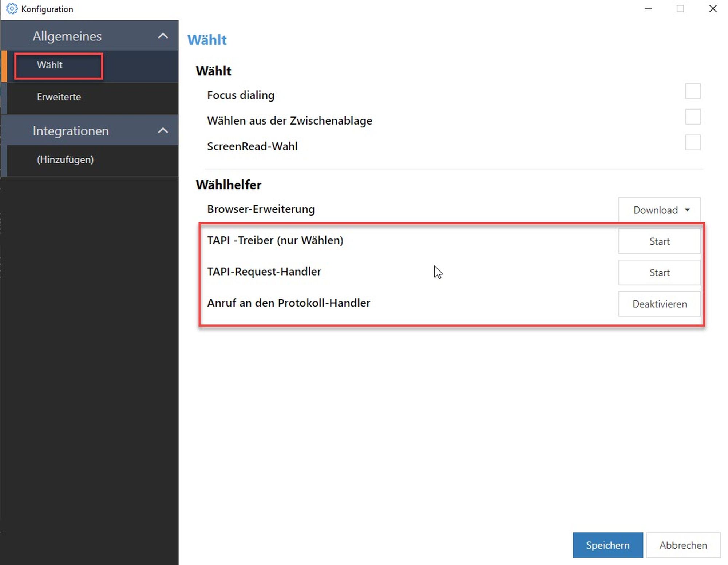This screenshot has width=728, height=565.
Task: Click the dropdown arrow next to Download
Action: (x=687, y=210)
